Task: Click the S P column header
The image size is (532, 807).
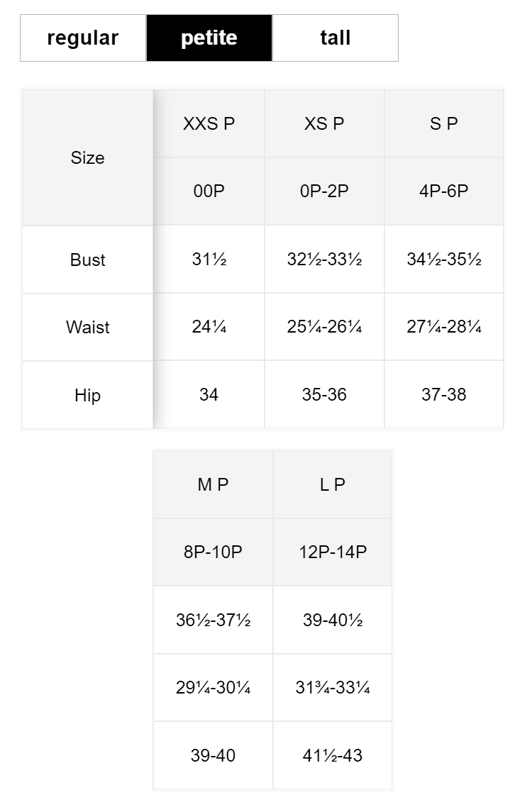Action: pos(444,124)
